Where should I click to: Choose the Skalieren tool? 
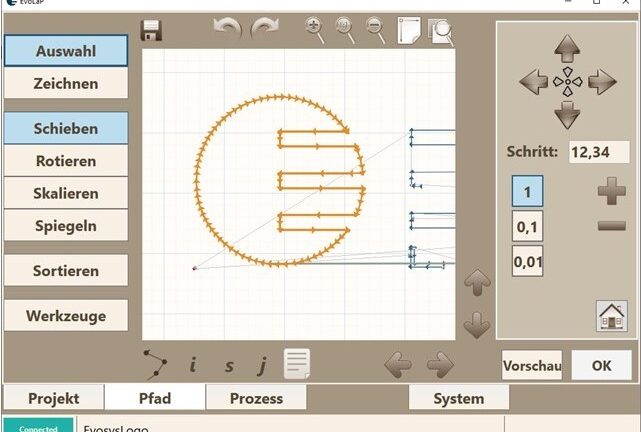click(x=66, y=193)
